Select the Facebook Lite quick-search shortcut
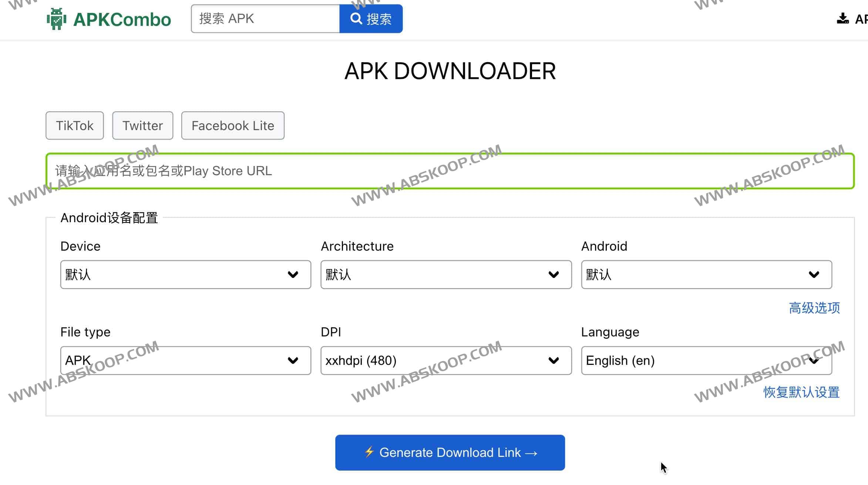 click(232, 125)
